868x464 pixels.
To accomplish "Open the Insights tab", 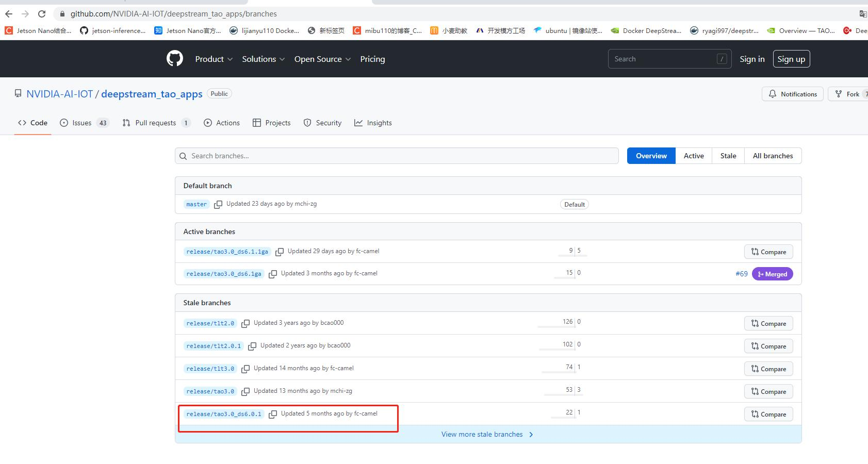I will [373, 123].
